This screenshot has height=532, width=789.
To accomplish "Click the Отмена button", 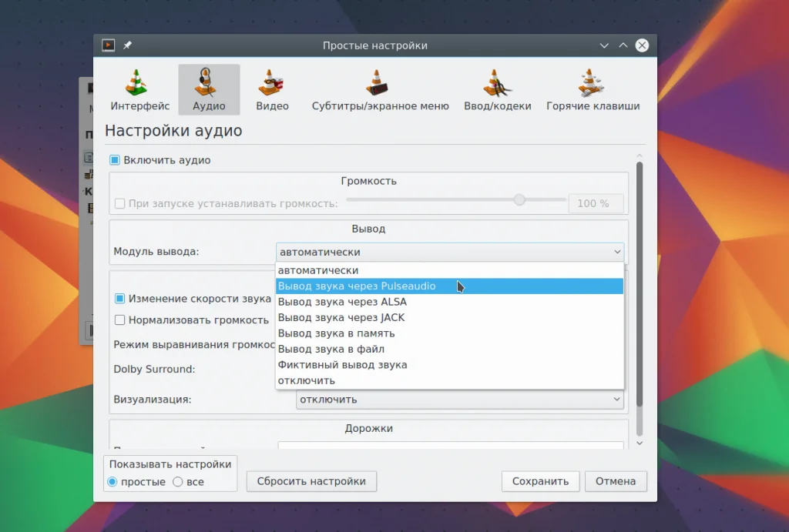I will click(x=616, y=481).
